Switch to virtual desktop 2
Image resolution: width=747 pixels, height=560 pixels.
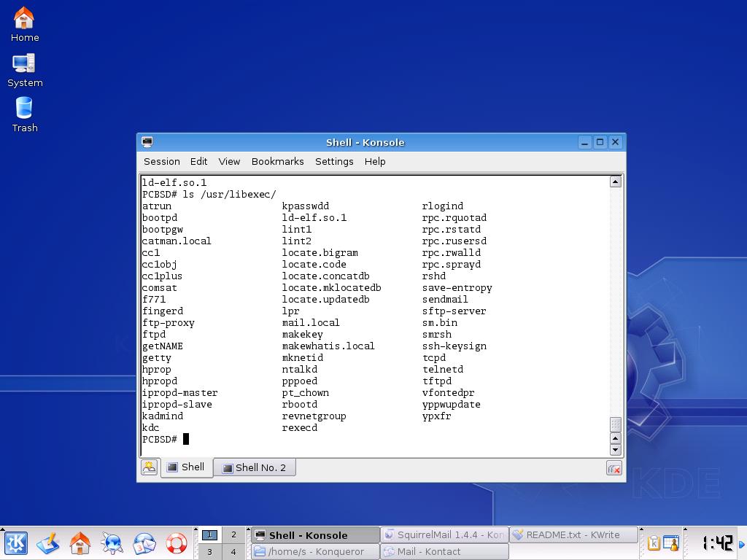point(233,534)
